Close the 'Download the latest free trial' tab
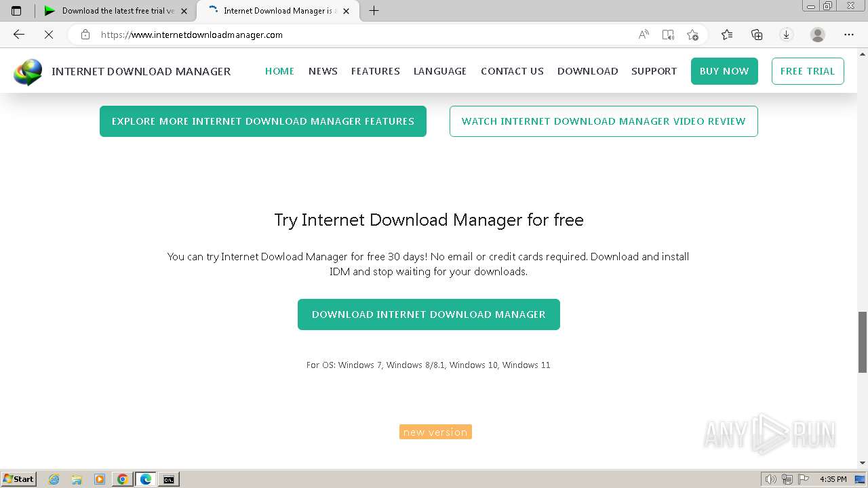Screen dimensions: 868x488 pyautogui.click(x=184, y=11)
